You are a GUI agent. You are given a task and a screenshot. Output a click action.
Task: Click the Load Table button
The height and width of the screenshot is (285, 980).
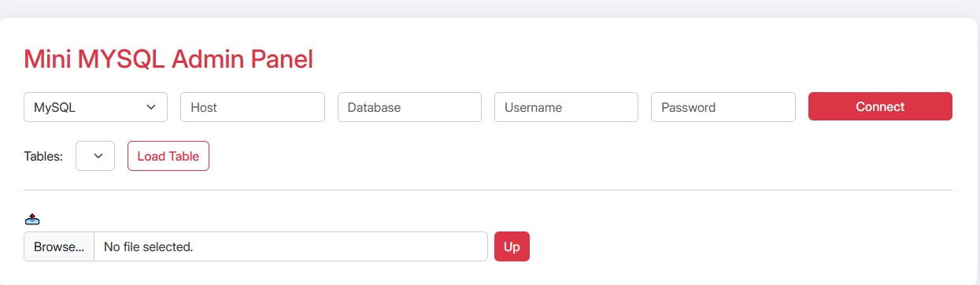168,156
